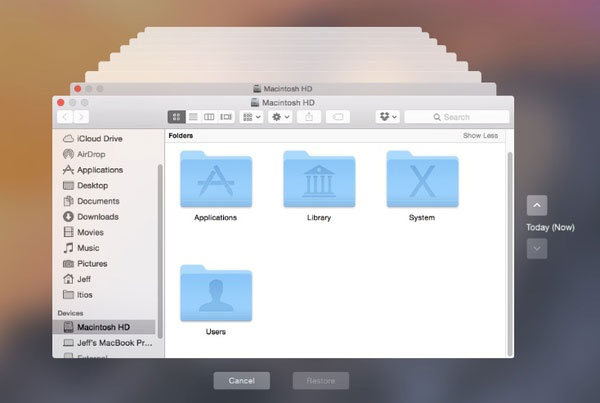Viewport: 600px width, 403px height.
Task: Open the Dropbox toolbar dropdown
Action: point(387,117)
